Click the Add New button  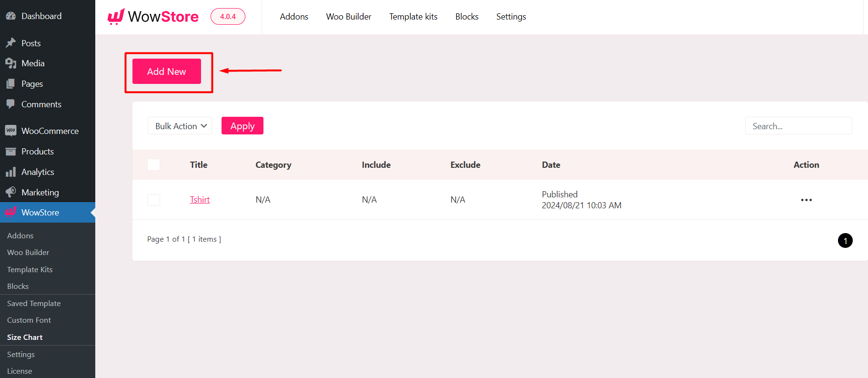[x=167, y=72]
